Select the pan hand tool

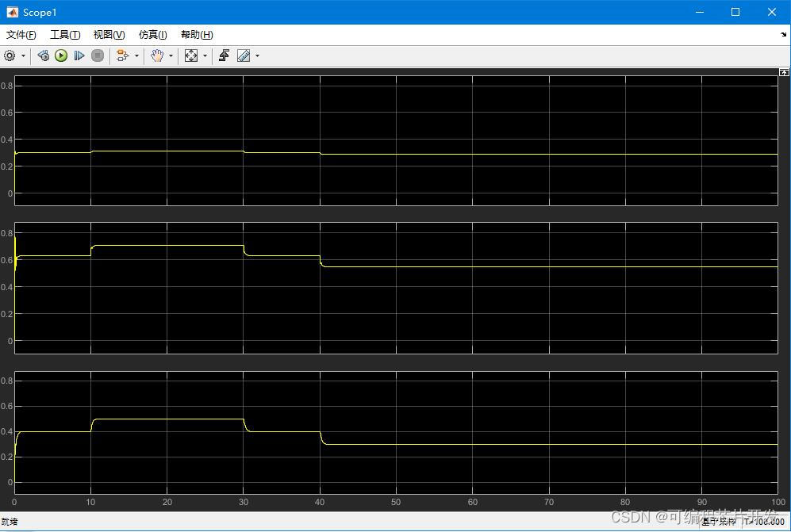(x=157, y=56)
